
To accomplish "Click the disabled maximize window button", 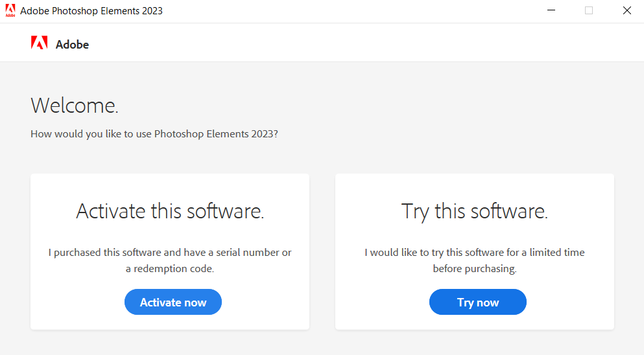I will [x=589, y=10].
